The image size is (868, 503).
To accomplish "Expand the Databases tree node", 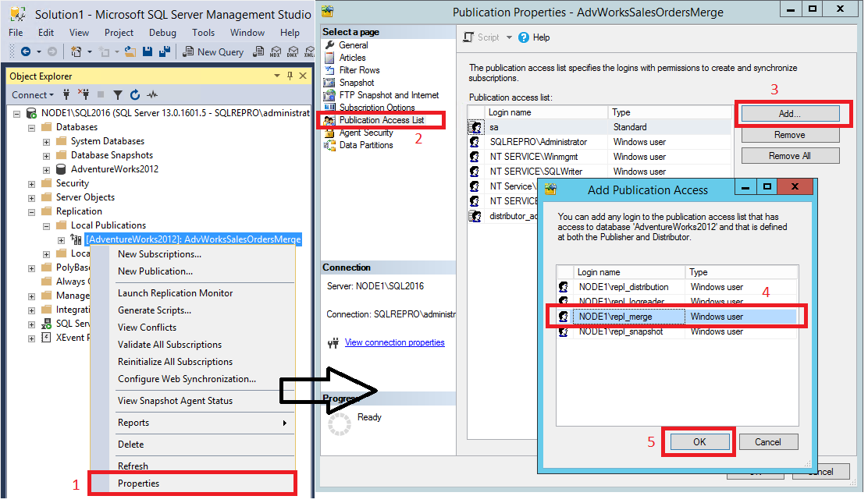I will click(x=30, y=126).
